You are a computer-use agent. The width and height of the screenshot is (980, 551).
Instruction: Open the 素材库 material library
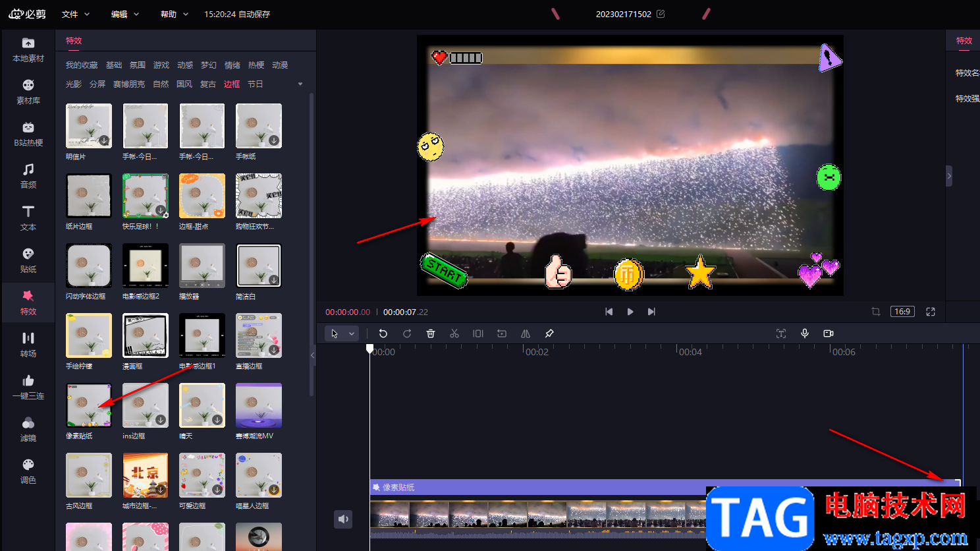28,92
